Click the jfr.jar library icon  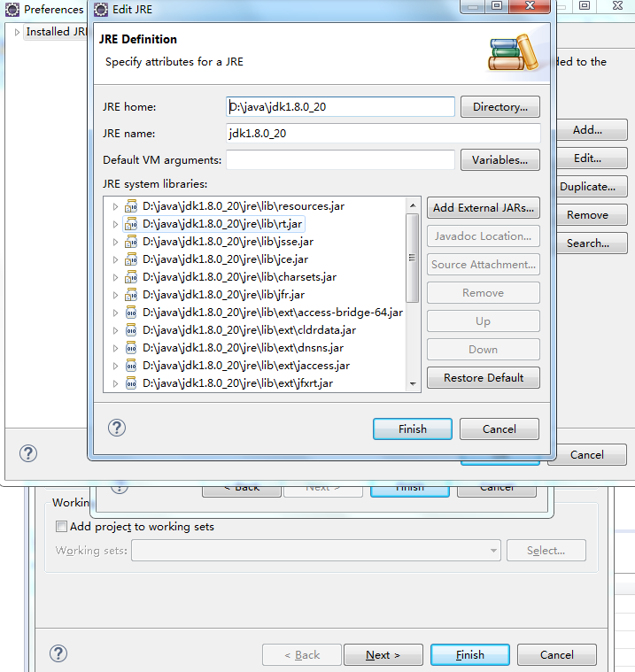131,295
